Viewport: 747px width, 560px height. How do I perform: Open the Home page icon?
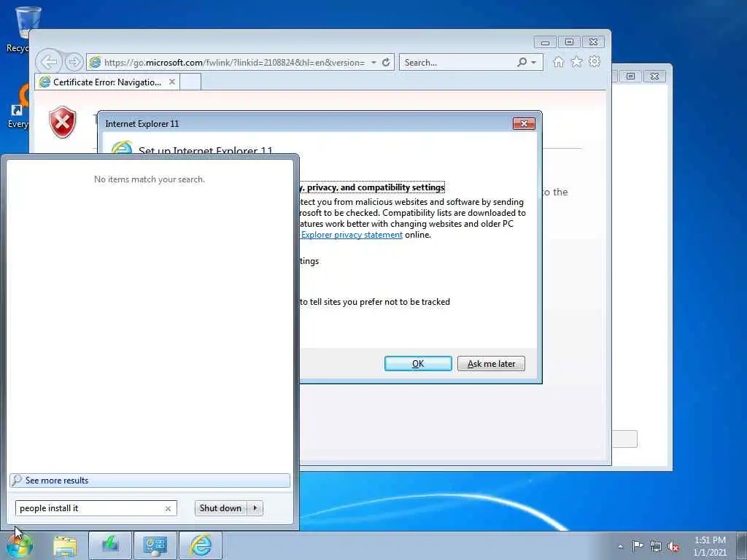point(558,62)
